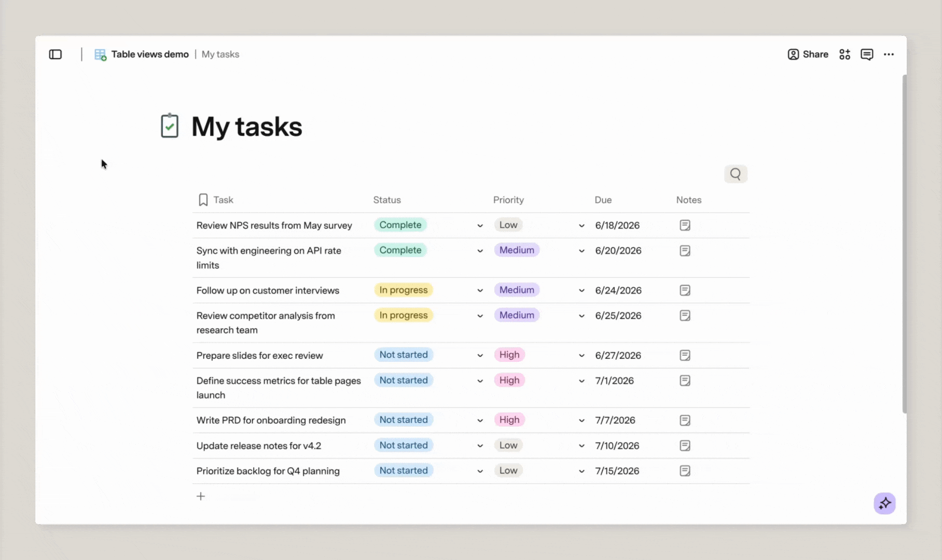Open notes for Sync with engineering row

pos(685,250)
